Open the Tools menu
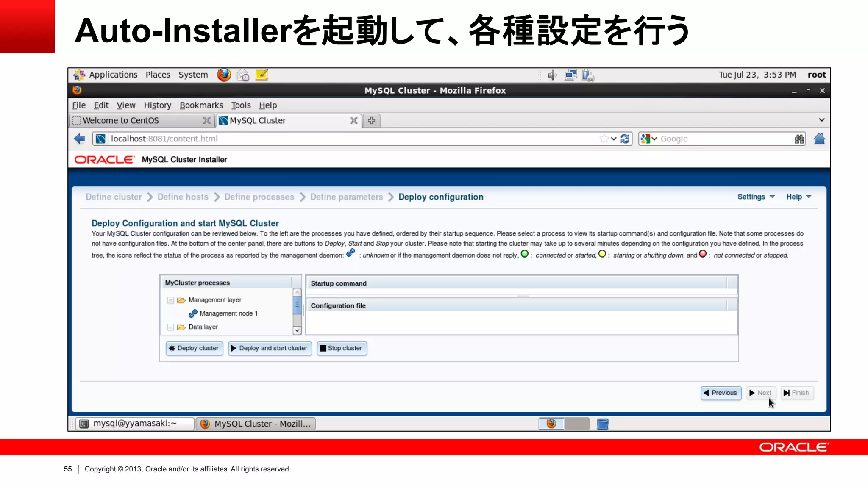868x488 pixels. (x=241, y=105)
